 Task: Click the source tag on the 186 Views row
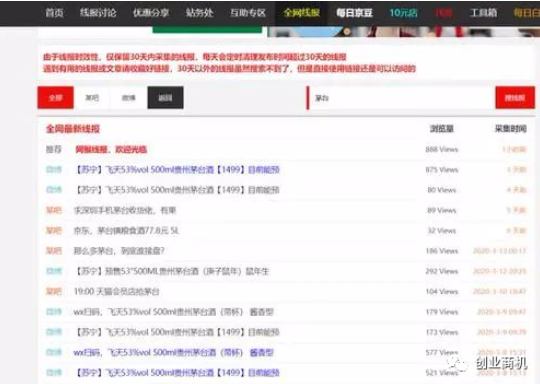54,251
